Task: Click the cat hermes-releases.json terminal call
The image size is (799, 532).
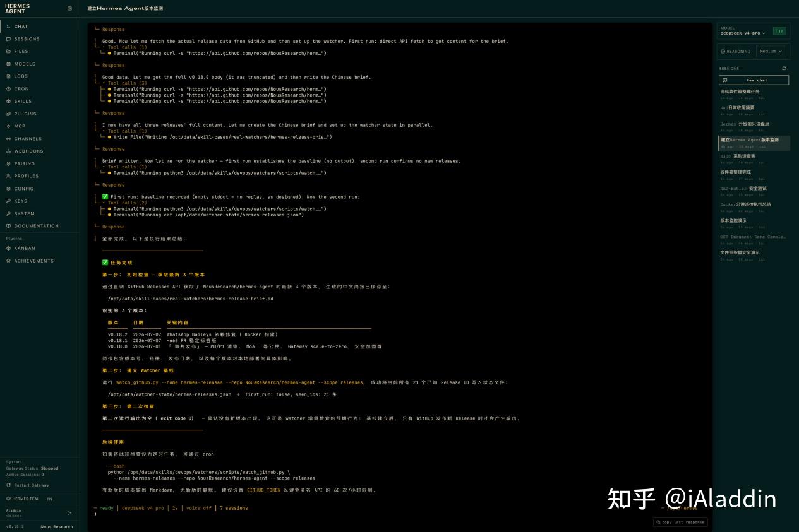Action: tap(205, 215)
